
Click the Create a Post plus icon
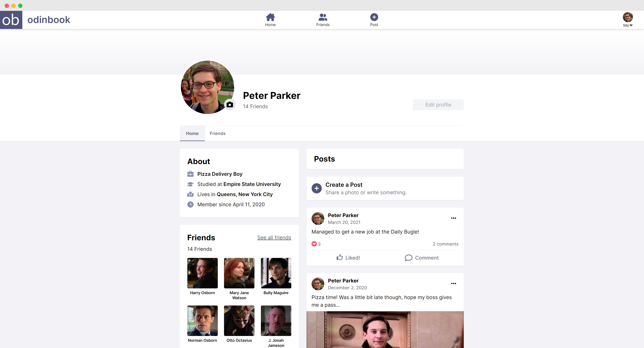coord(317,188)
